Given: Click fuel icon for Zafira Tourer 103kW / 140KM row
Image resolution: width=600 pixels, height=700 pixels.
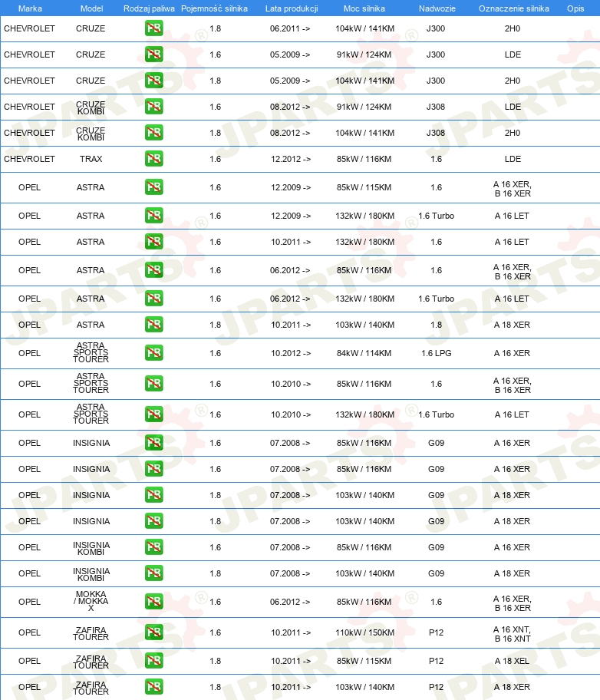Looking at the screenshot, I should point(154,687).
